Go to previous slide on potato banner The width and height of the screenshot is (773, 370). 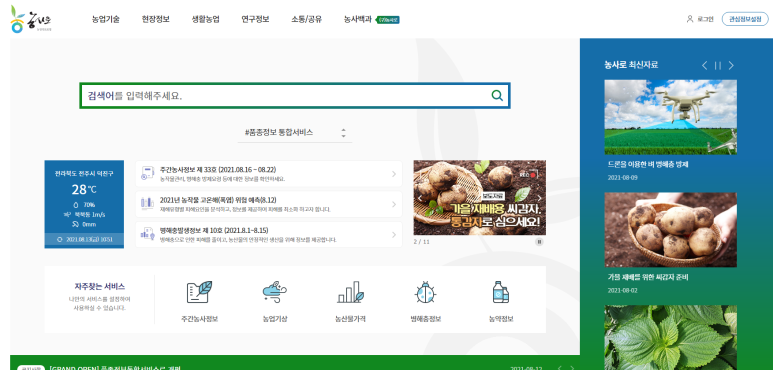(420, 198)
